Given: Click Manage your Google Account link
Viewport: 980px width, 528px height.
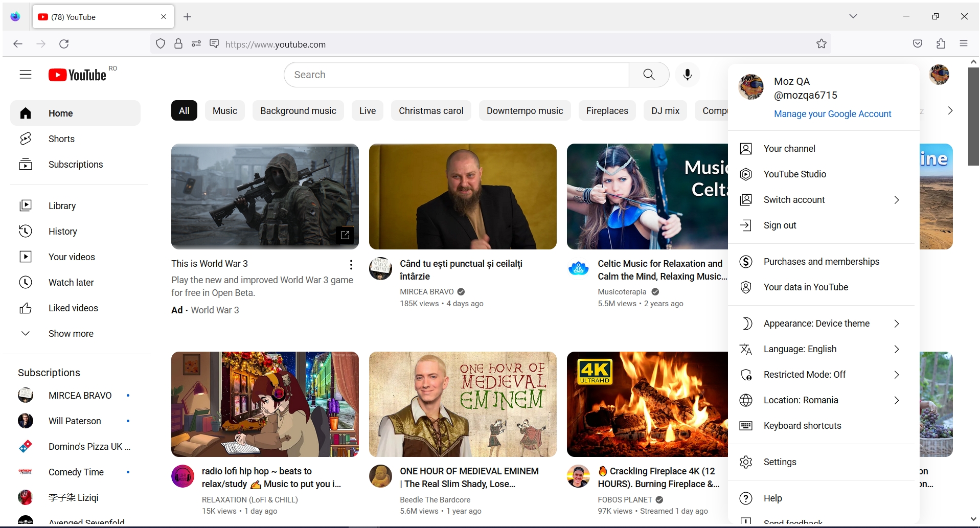Looking at the screenshot, I should (833, 114).
